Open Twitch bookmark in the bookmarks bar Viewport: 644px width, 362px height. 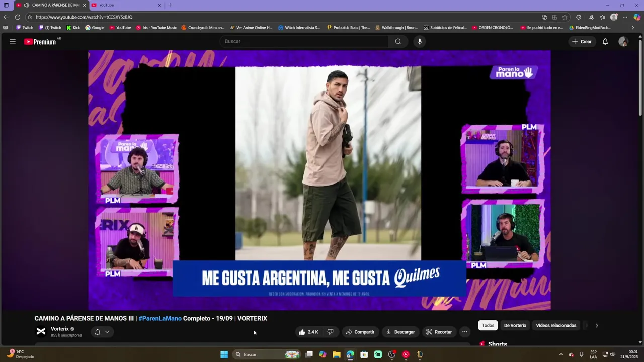[x=25, y=28]
